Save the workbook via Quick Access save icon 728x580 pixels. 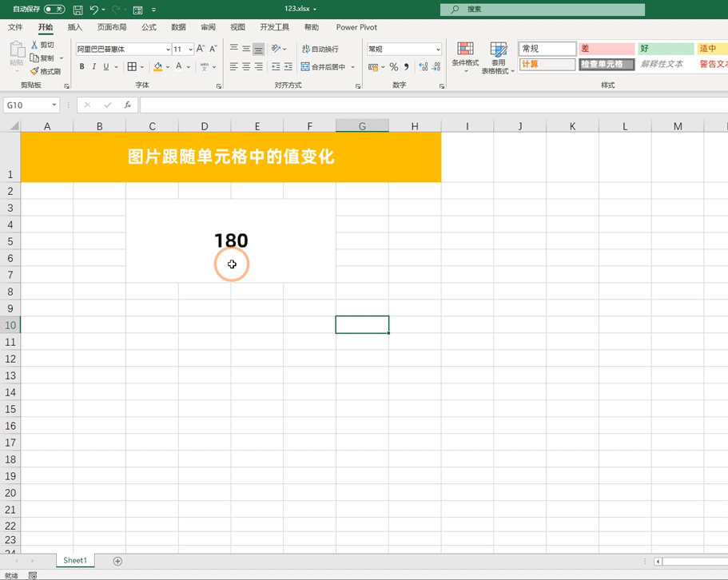point(76,9)
